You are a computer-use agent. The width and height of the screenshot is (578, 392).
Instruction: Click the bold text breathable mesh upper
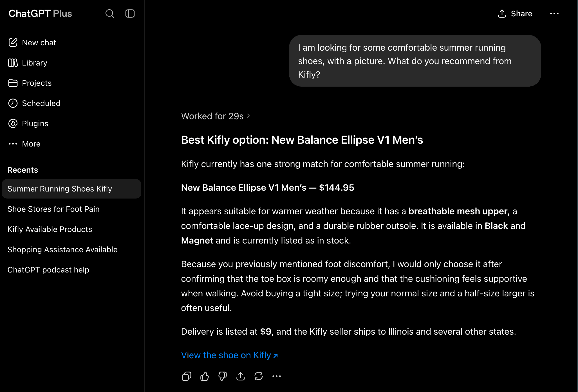pos(458,211)
